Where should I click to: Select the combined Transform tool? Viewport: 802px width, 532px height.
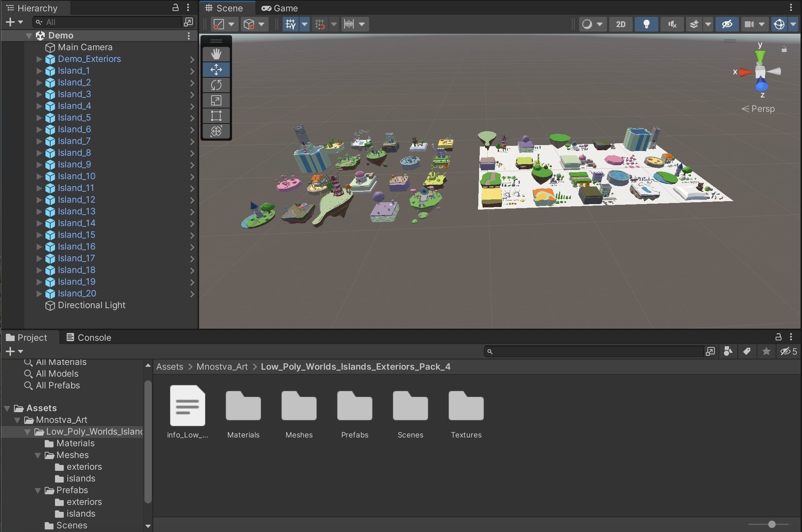[x=216, y=131]
